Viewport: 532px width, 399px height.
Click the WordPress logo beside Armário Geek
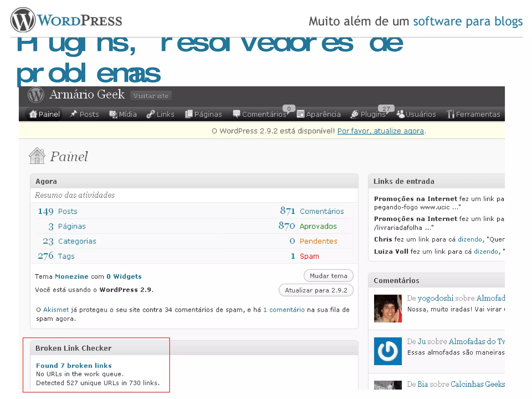coord(36,95)
